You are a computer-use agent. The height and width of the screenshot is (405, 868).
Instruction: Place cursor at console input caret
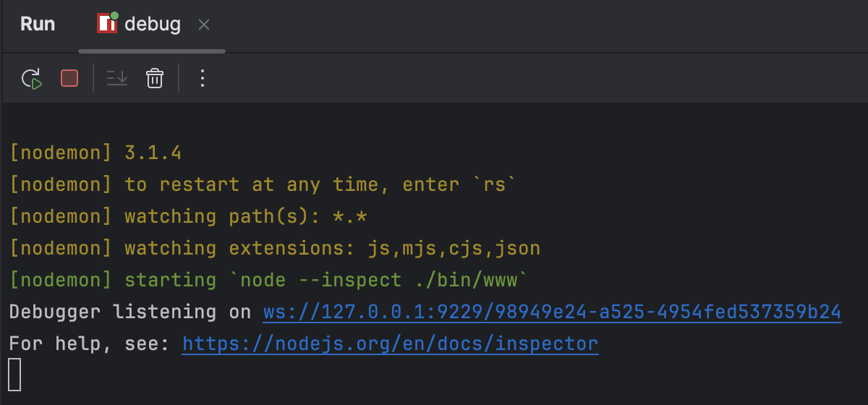[14, 375]
